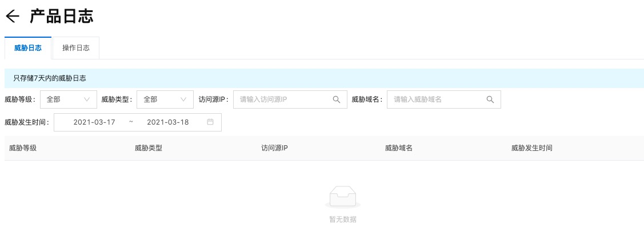
Task: Go back using the arrow beside 产品日志
Action: [13, 16]
